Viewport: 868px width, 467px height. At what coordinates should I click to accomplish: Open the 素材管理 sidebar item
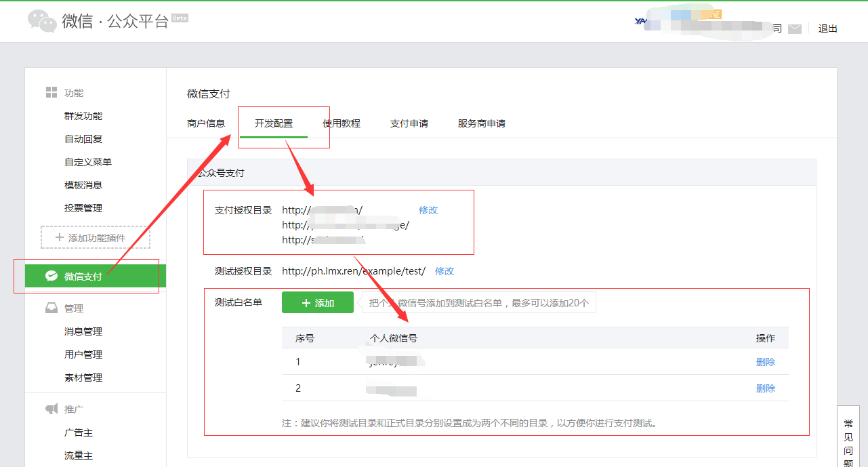[83, 378]
